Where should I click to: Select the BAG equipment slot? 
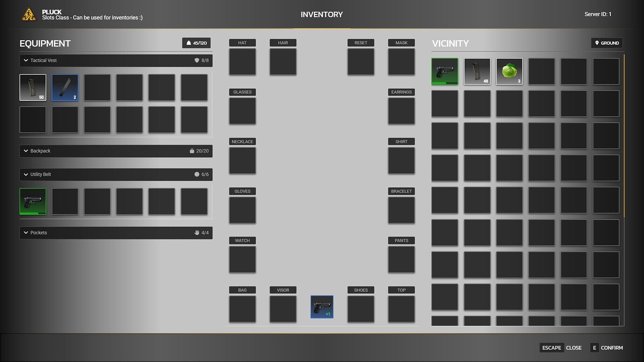(242, 309)
